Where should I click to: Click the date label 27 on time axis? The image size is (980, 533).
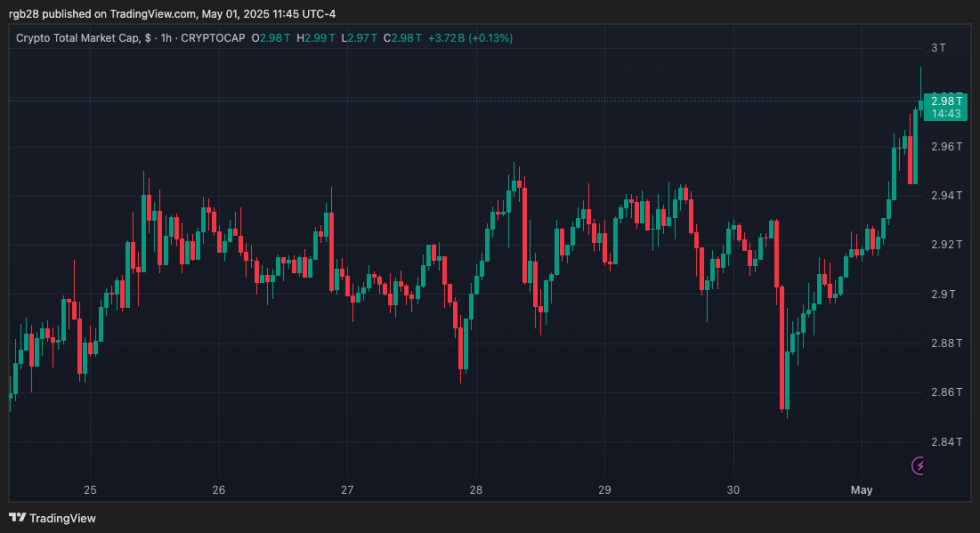pyautogui.click(x=348, y=490)
